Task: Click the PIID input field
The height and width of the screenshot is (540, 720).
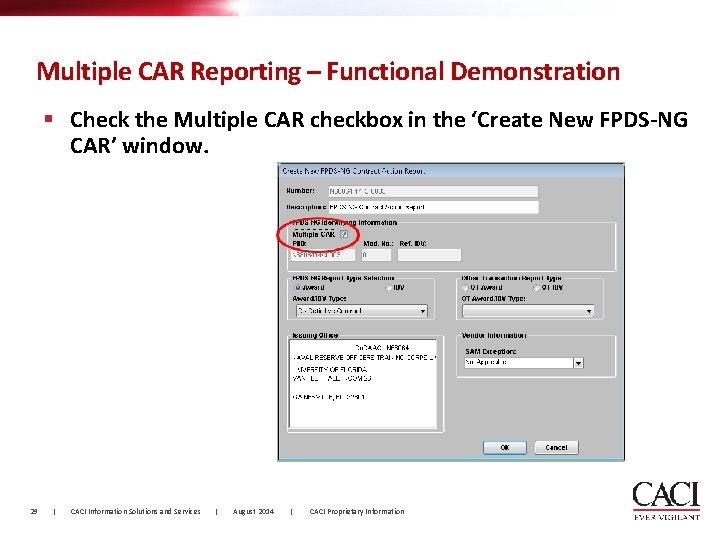Action: pos(323,255)
